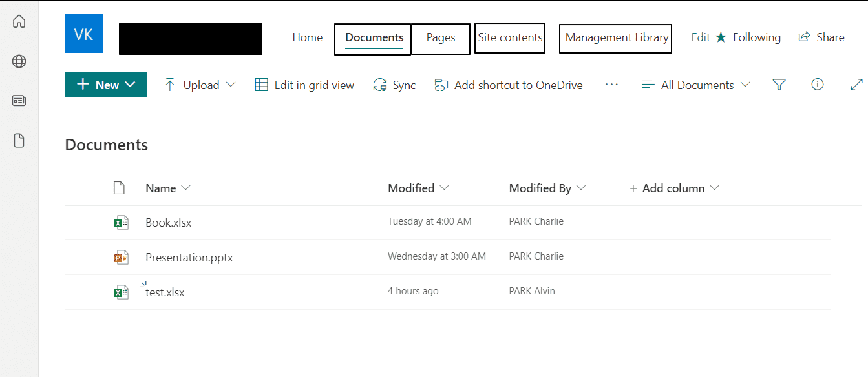Screen dimensions: 868x377
Task: Show more commands via ellipsis
Action: tap(611, 85)
